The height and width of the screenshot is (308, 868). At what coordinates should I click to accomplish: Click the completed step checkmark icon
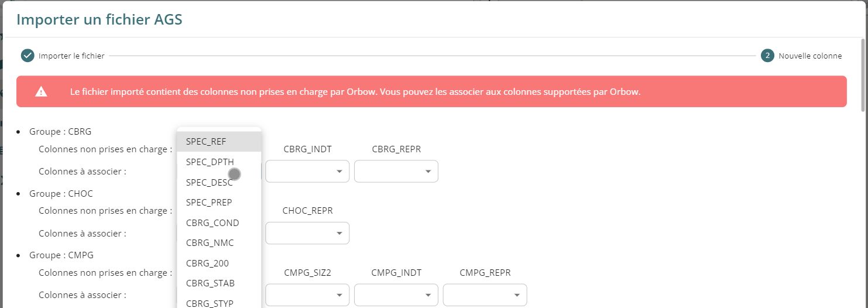coord(28,56)
